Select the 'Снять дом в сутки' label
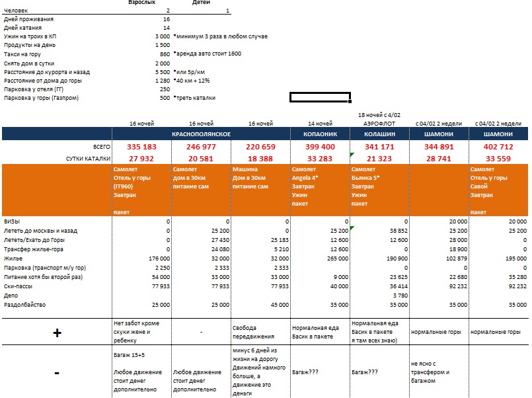Viewport: 532px width, 398px height. tap(29, 63)
